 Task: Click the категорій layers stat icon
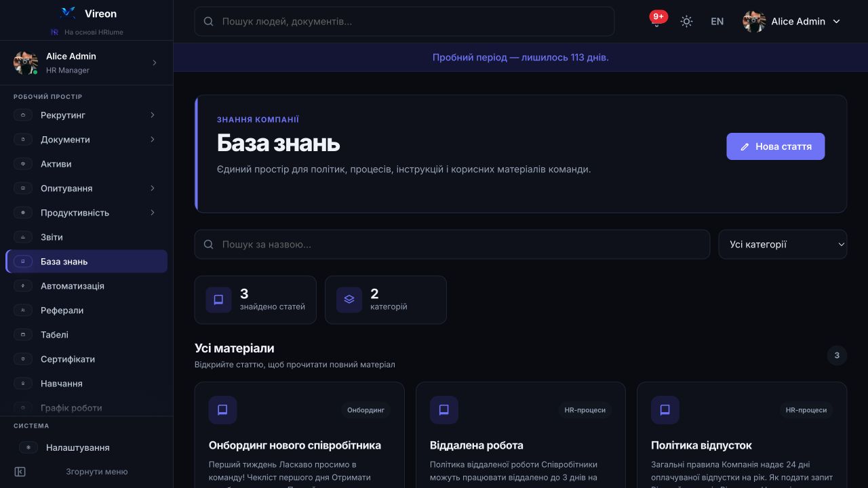349,300
